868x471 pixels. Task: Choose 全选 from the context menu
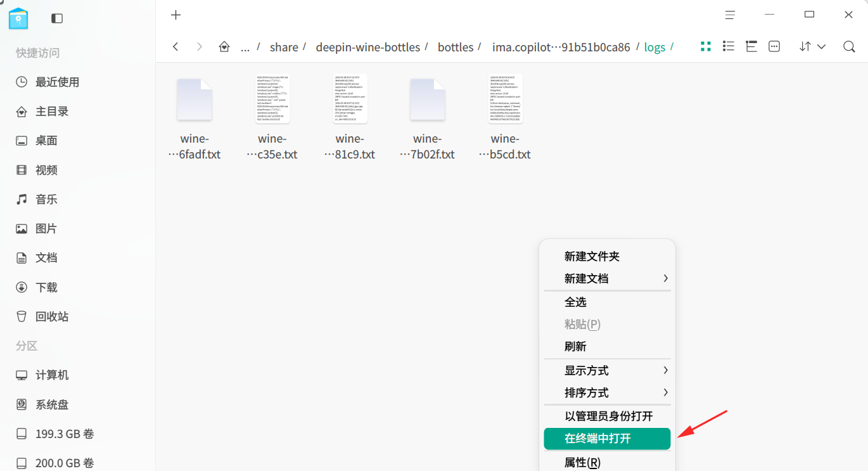pyautogui.click(x=607, y=302)
